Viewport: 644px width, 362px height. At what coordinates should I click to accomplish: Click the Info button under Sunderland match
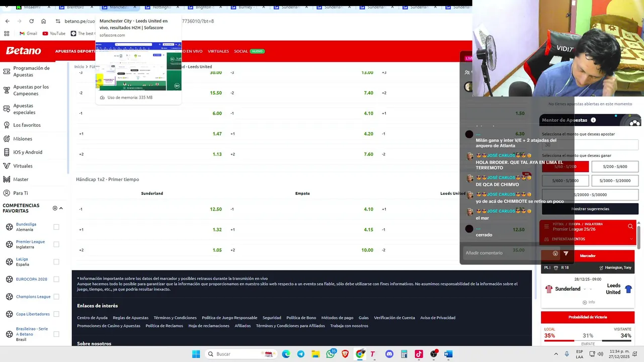pyautogui.click(x=588, y=302)
